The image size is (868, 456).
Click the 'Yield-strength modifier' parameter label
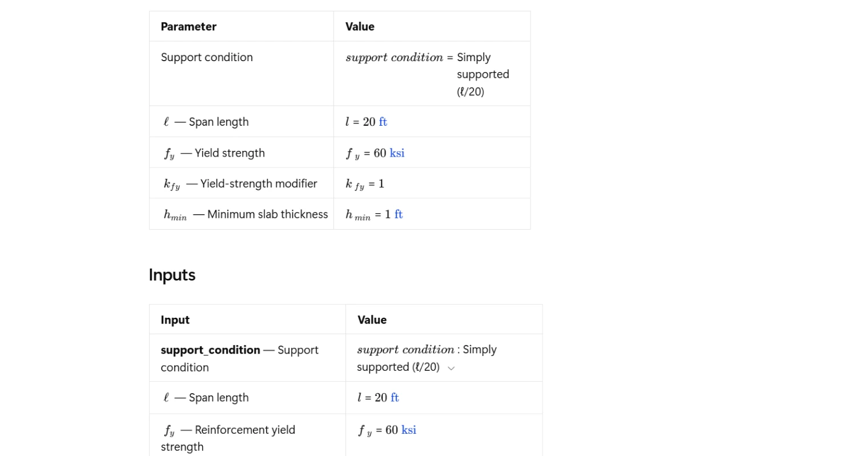pyautogui.click(x=259, y=183)
